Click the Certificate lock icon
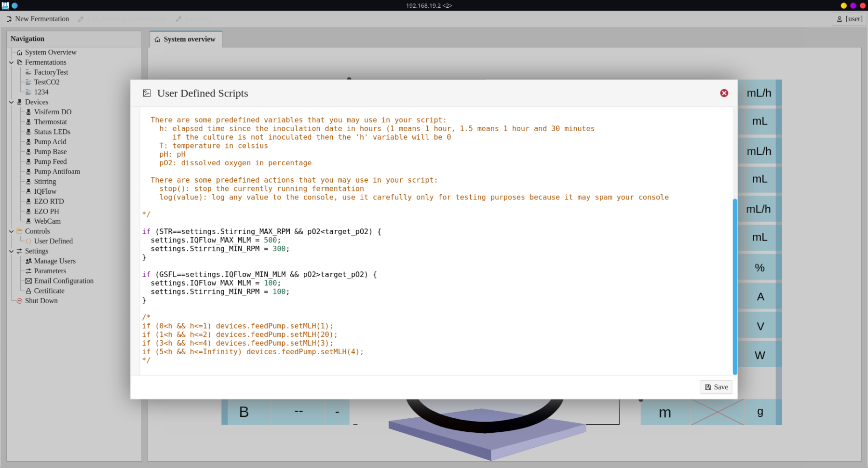 (28, 291)
